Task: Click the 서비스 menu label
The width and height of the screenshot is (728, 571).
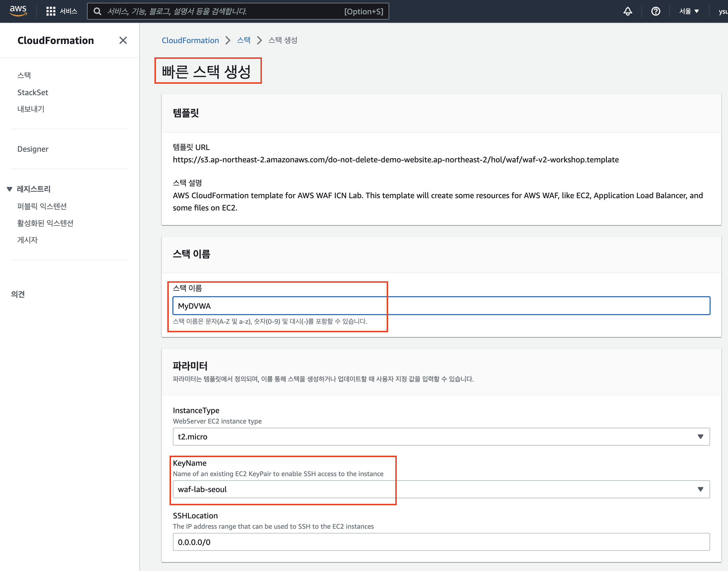Action: 69,11
